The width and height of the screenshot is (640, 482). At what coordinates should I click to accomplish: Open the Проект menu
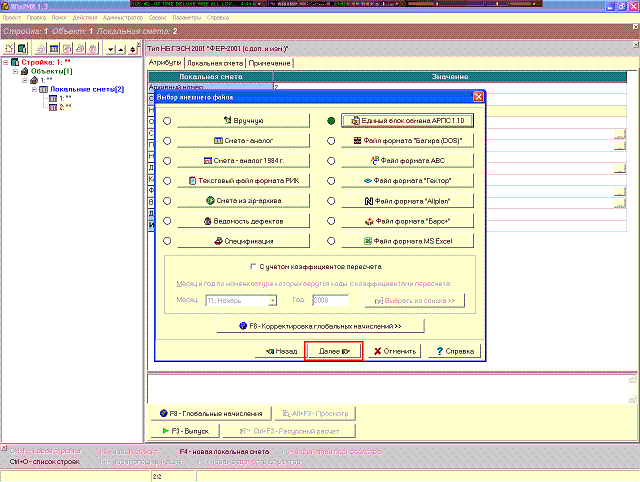click(x=11, y=18)
